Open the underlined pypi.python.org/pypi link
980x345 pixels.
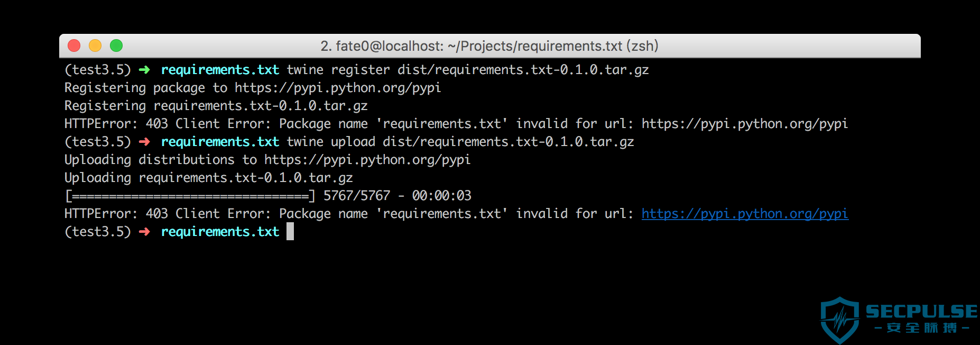pyautogui.click(x=745, y=214)
